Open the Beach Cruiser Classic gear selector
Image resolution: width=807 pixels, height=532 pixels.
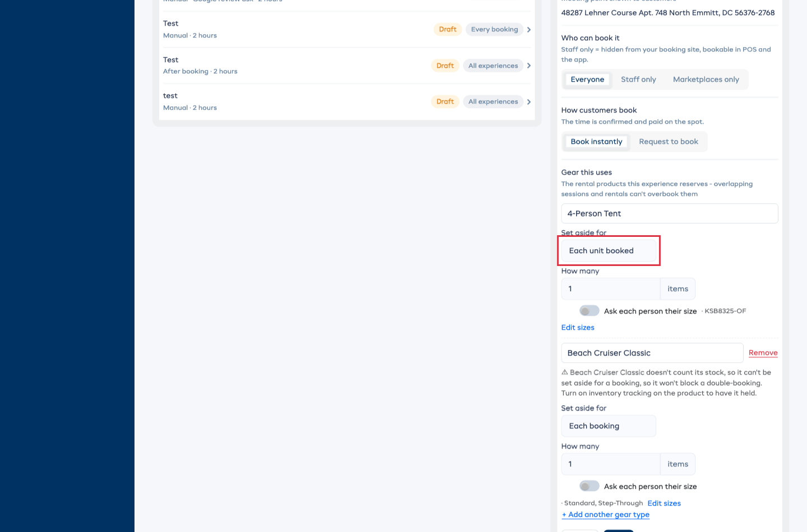tap(652, 353)
